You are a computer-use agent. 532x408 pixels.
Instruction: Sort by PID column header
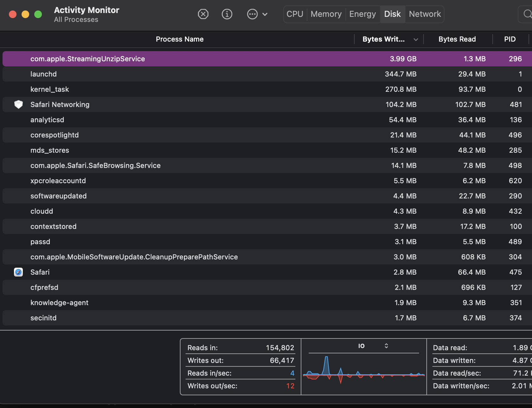(510, 39)
